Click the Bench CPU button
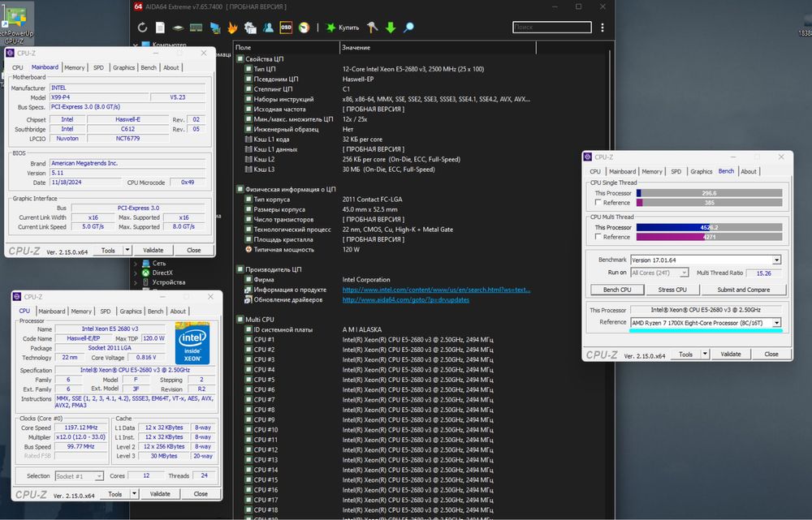The image size is (812, 520). pyautogui.click(x=617, y=290)
